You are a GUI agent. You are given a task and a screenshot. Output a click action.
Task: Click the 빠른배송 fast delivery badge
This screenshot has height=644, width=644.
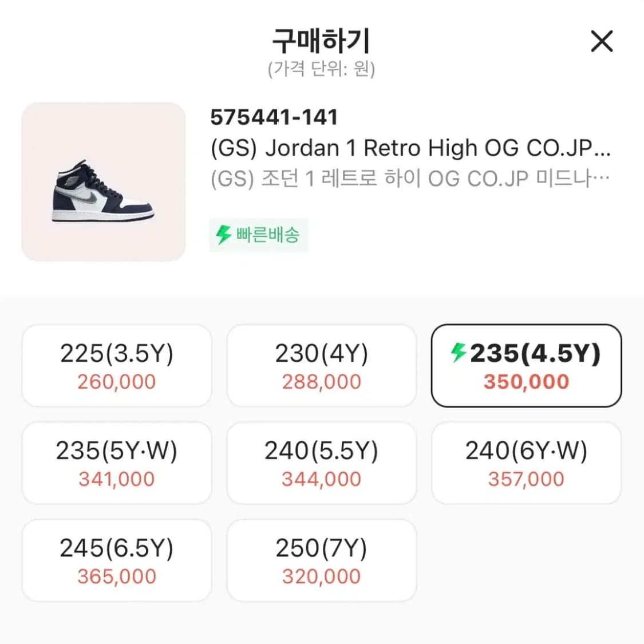[259, 235]
